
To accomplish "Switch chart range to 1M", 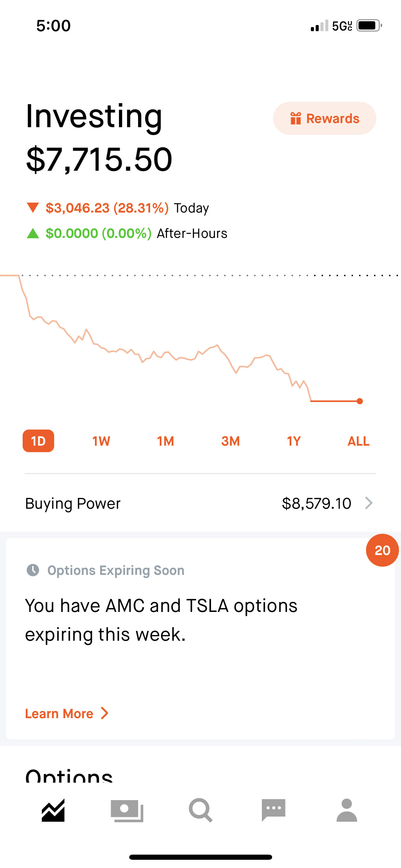I will pos(166,441).
